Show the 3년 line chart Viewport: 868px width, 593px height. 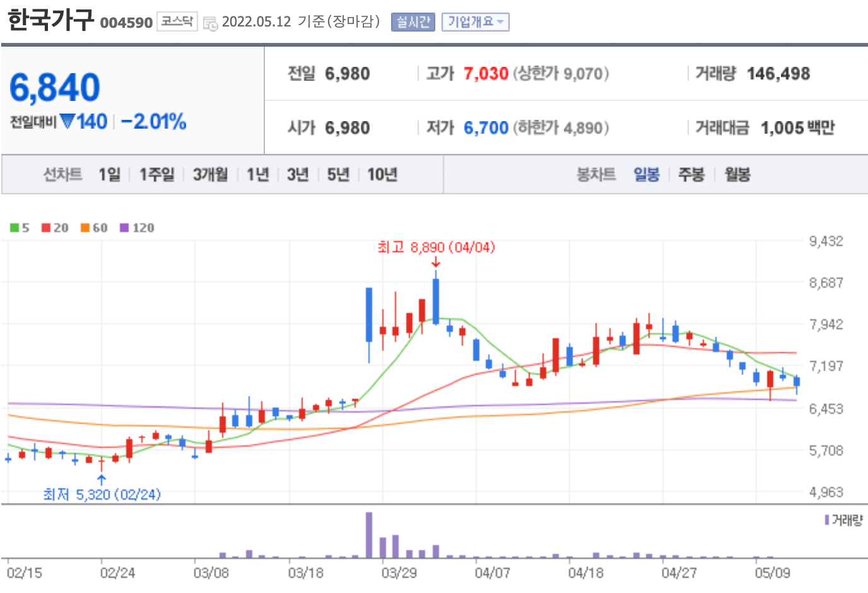tap(298, 174)
